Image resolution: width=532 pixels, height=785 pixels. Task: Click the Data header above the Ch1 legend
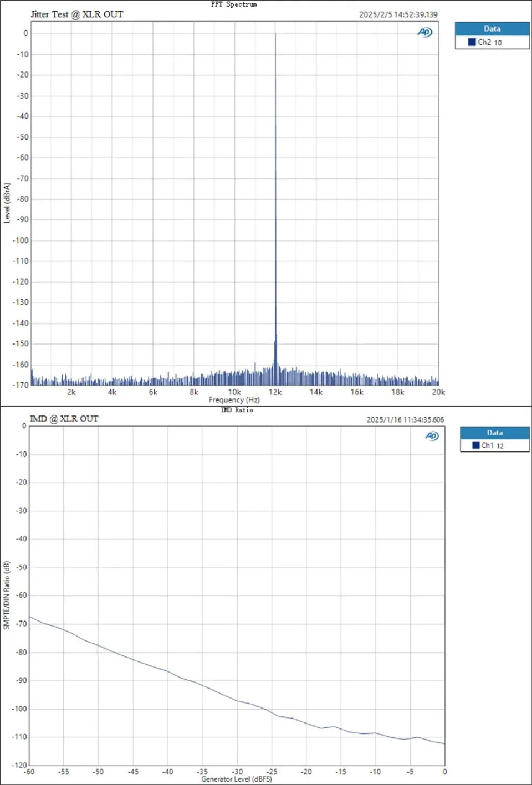tap(495, 433)
